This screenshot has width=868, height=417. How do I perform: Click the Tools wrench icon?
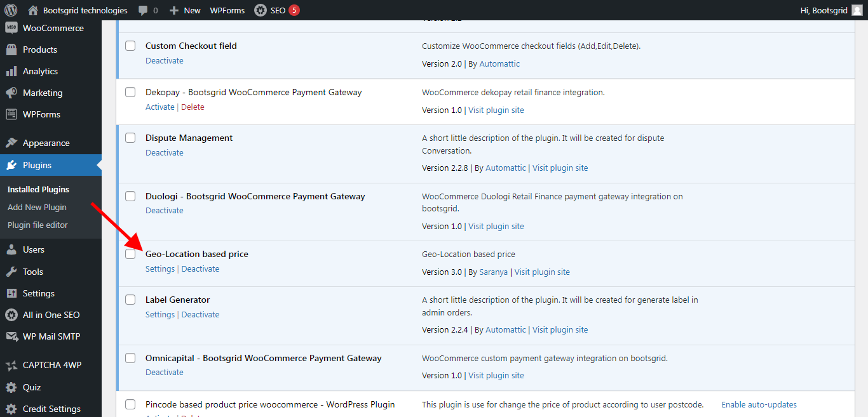pyautogui.click(x=11, y=272)
